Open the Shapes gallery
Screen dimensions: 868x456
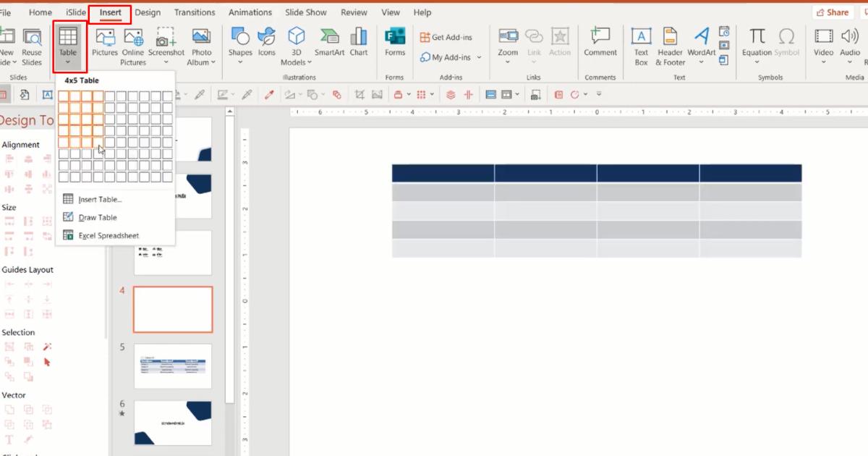[240, 46]
